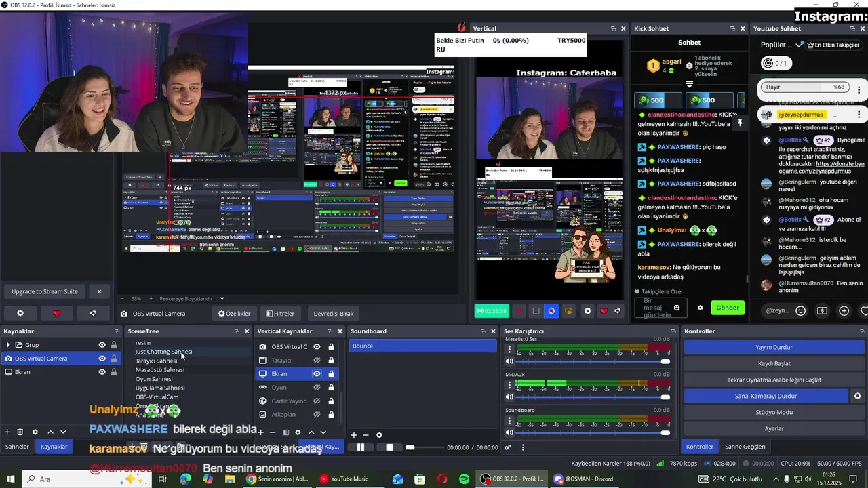Image resolution: width=868 pixels, height=488 pixels.
Task: Click the blue circular icon in Vertical toolbar
Action: [551, 311]
